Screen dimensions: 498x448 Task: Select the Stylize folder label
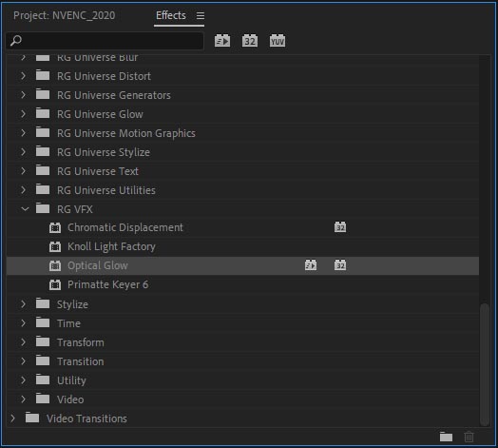pos(72,304)
